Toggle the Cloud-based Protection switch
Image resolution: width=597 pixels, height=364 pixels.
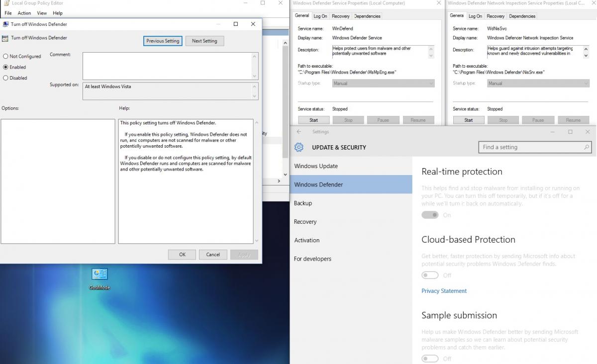(x=430, y=275)
